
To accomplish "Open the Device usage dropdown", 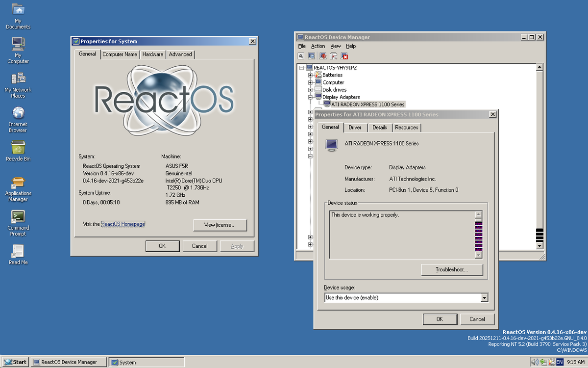I will [x=484, y=297].
